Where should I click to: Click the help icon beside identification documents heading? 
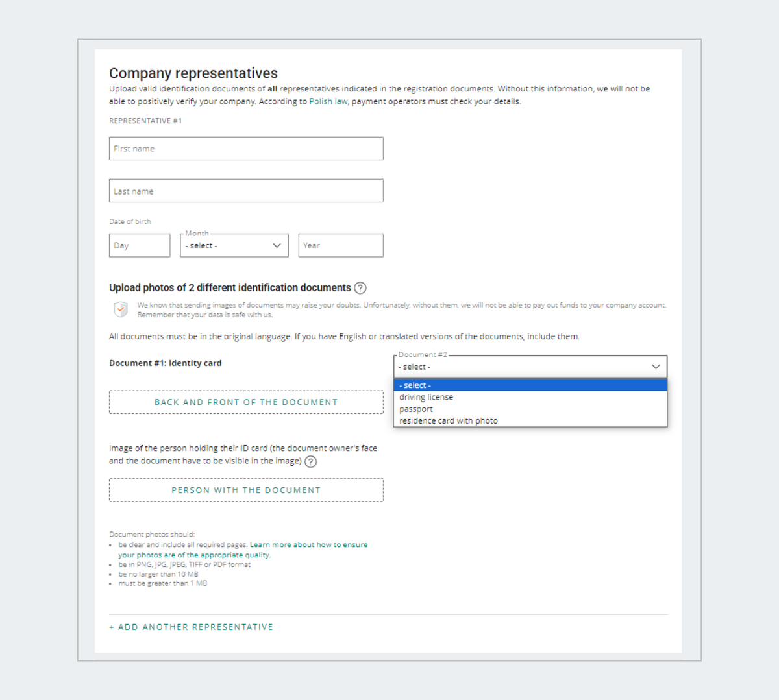[x=360, y=288]
